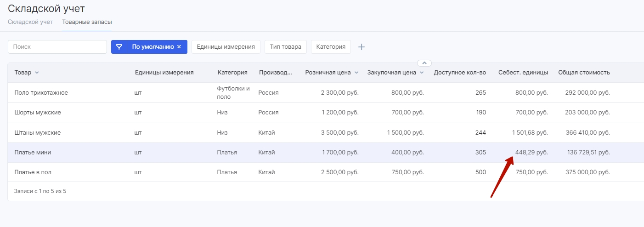This screenshot has height=227, width=644.
Task: Open the 'Платье мини' product row
Action: [326, 153]
